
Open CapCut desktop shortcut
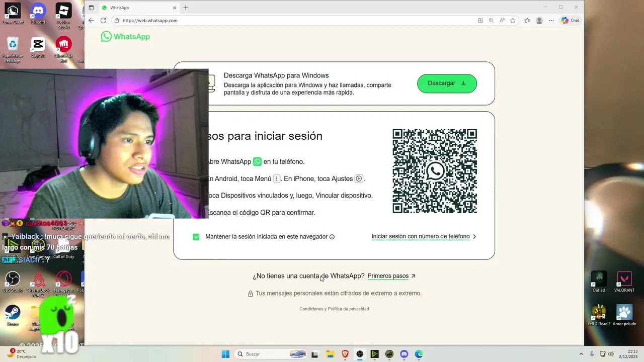point(38,47)
